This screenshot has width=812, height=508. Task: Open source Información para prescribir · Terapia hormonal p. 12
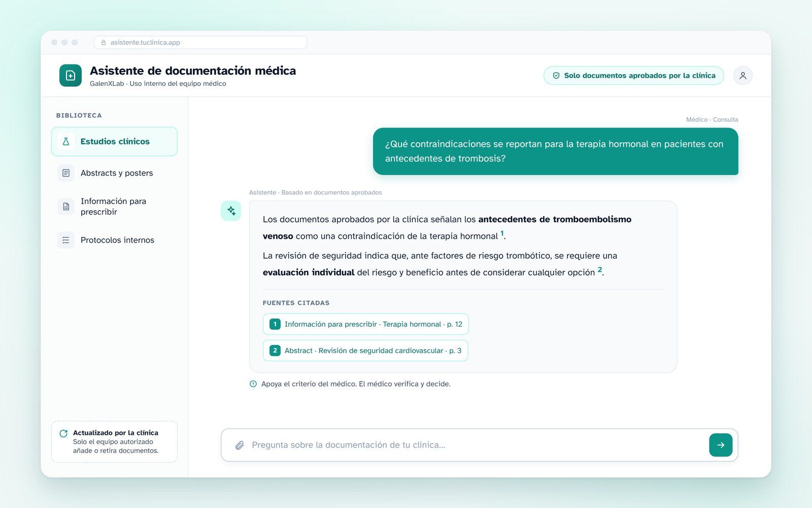365,324
